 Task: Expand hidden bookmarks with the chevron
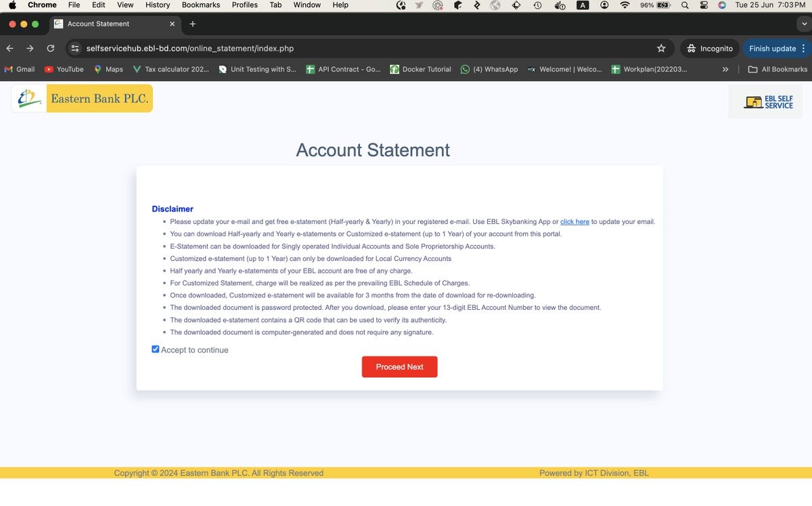pyautogui.click(x=725, y=69)
